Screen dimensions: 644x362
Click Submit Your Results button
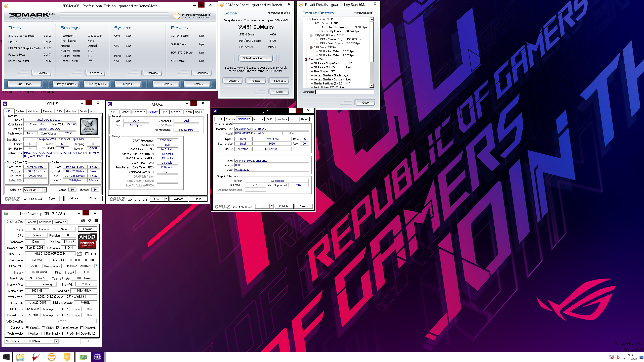pyautogui.click(x=256, y=58)
